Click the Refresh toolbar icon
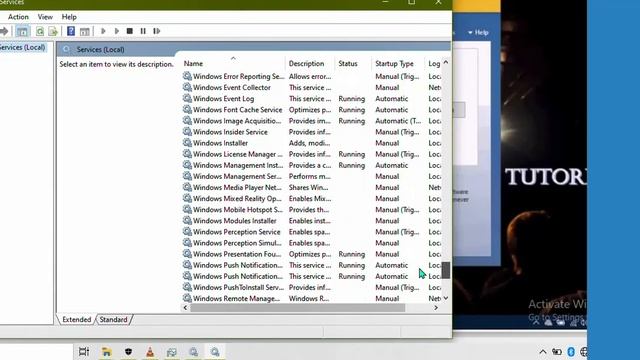 (40, 31)
